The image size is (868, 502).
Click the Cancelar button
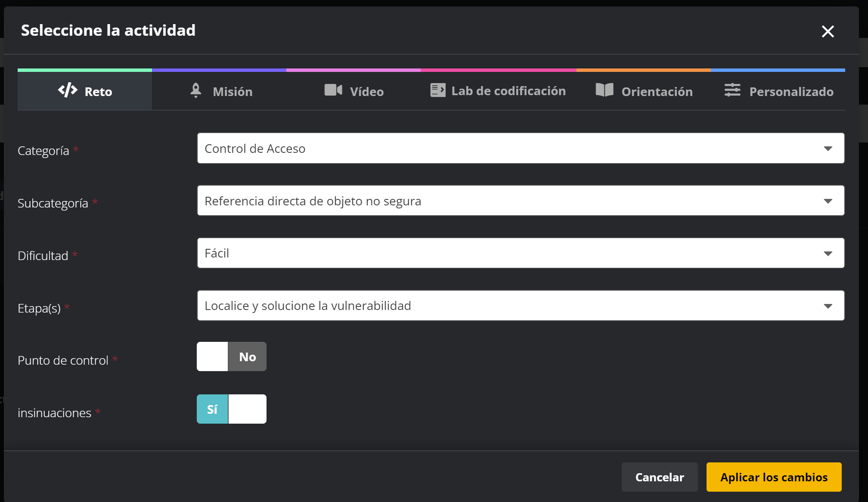[x=660, y=477]
